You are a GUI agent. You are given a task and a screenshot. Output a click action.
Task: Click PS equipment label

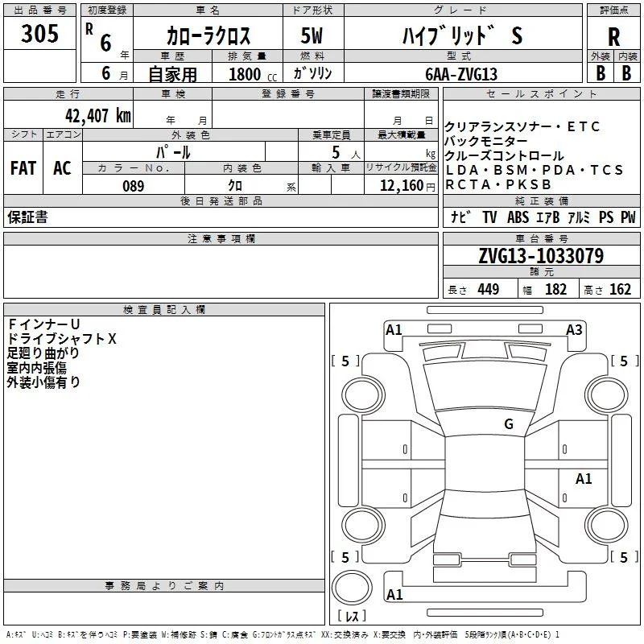click(606, 217)
